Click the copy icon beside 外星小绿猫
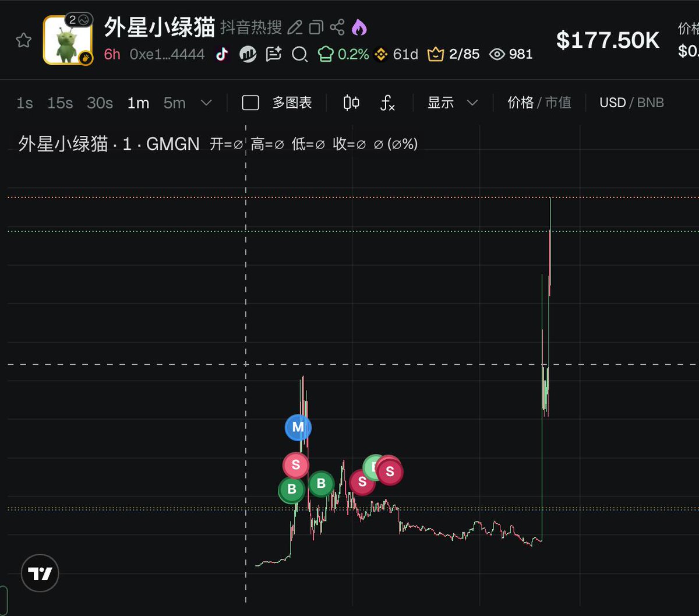 coord(316,26)
